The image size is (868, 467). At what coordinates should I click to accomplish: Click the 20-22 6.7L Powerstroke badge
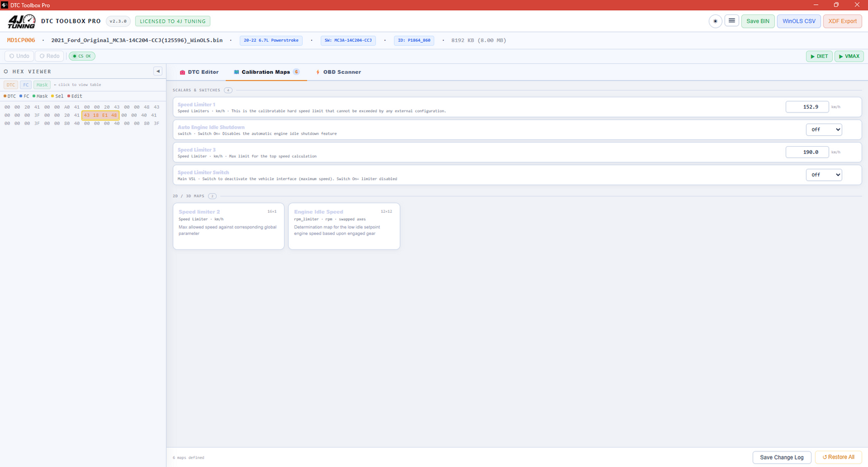(x=271, y=40)
